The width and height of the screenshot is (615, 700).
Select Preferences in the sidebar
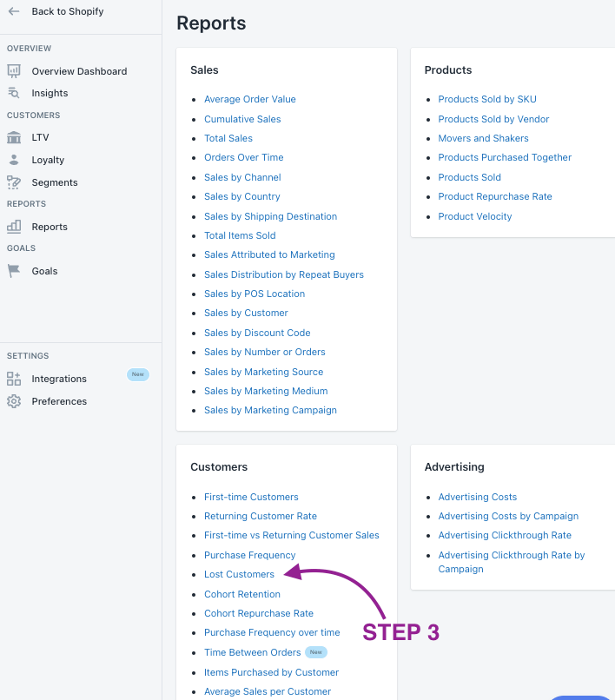tap(59, 401)
